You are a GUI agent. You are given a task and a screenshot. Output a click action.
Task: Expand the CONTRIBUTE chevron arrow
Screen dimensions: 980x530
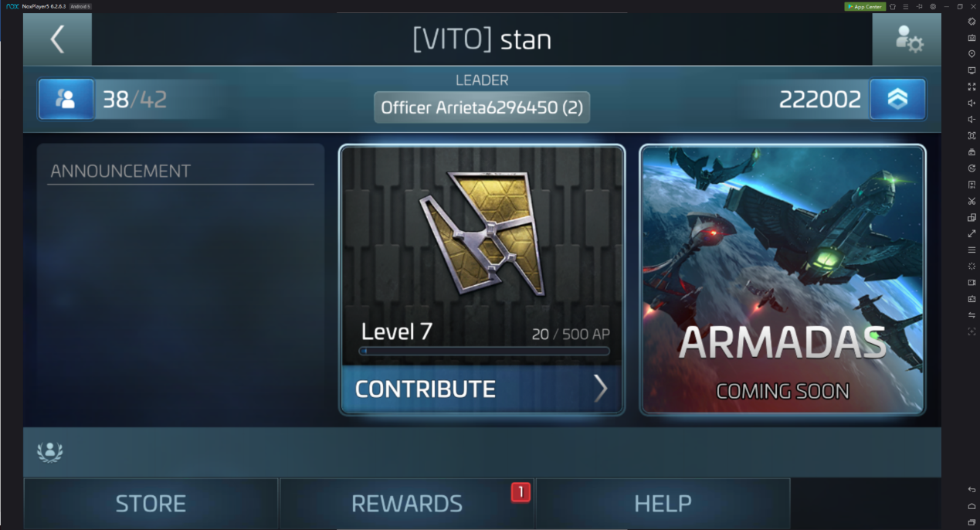600,389
